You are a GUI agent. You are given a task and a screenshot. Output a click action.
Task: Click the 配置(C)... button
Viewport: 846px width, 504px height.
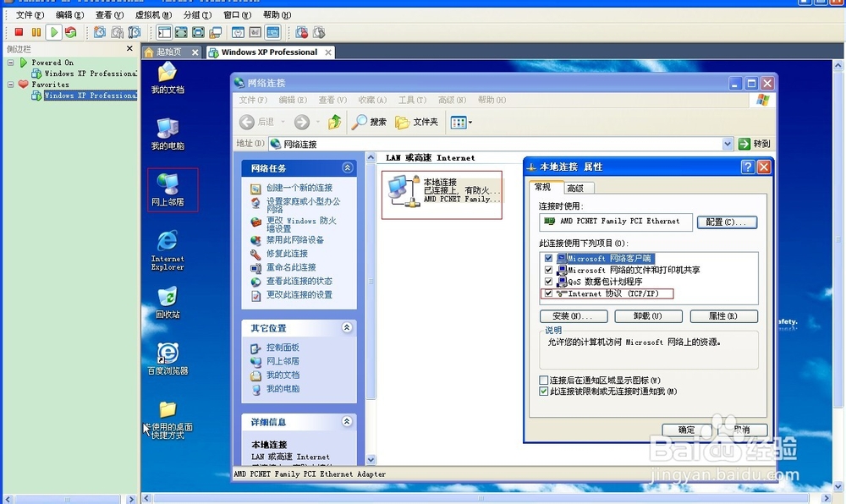[727, 222]
